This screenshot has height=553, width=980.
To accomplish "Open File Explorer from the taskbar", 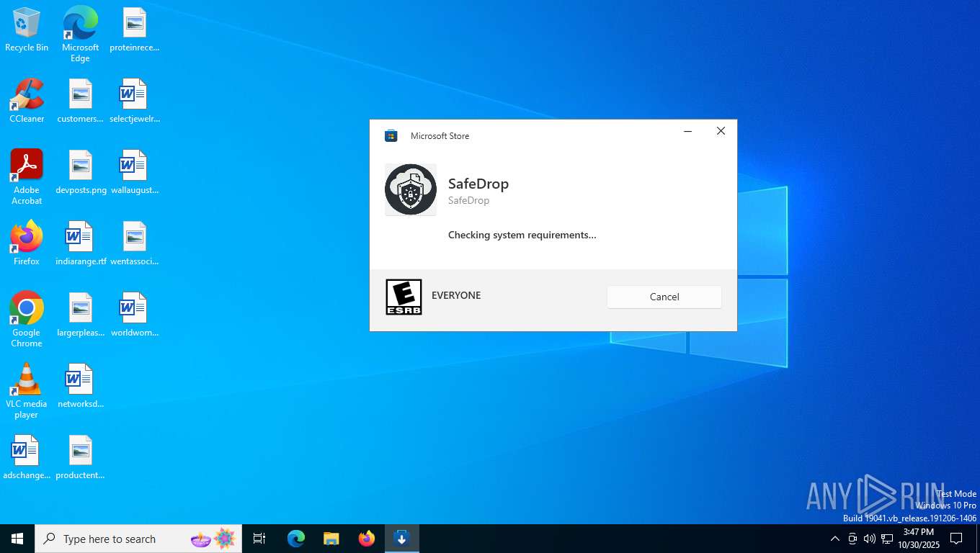I will click(x=331, y=539).
